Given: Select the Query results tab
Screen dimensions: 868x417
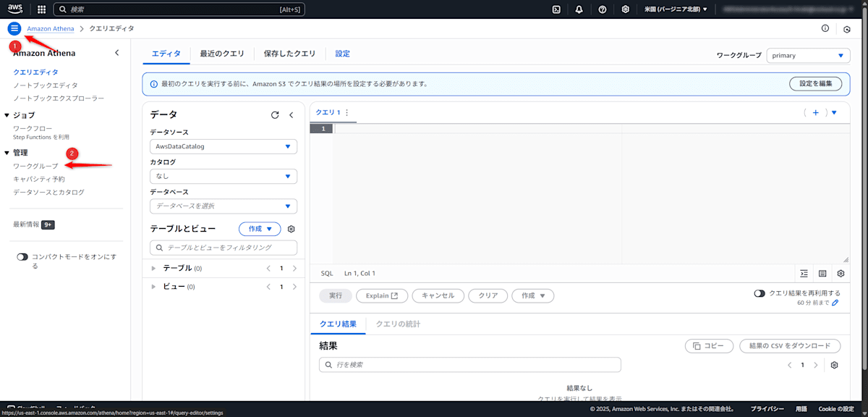Looking at the screenshot, I should [x=337, y=324].
